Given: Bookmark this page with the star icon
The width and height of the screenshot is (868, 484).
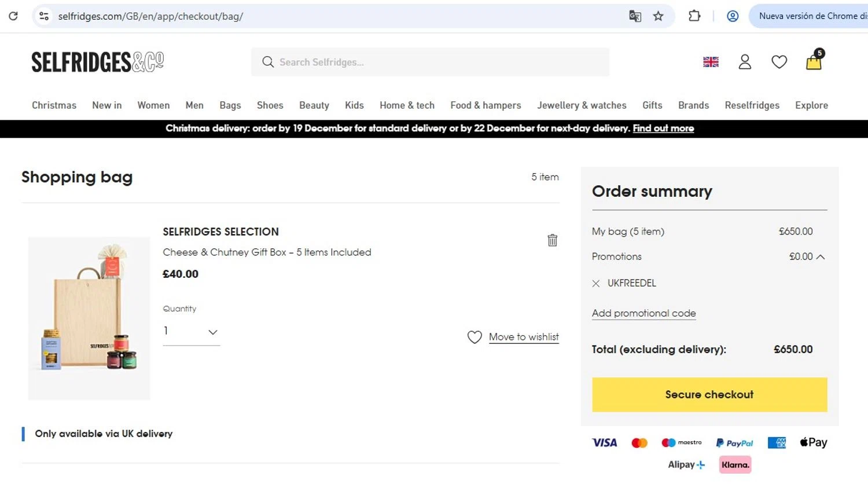Looking at the screenshot, I should (x=659, y=16).
